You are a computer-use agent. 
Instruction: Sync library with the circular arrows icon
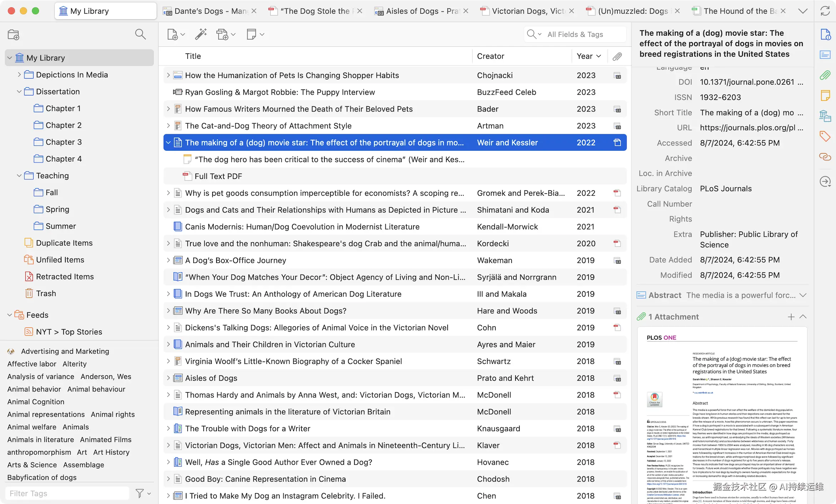point(825,11)
